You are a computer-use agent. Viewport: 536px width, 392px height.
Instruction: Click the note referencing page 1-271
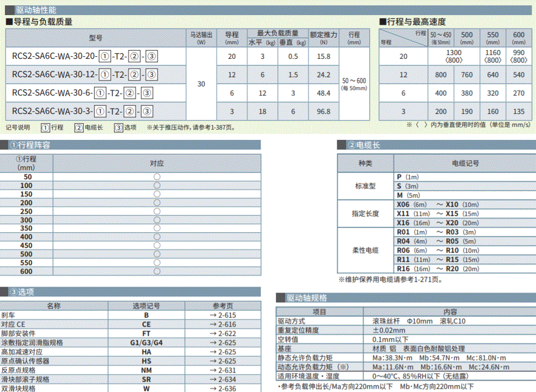(x=391, y=280)
